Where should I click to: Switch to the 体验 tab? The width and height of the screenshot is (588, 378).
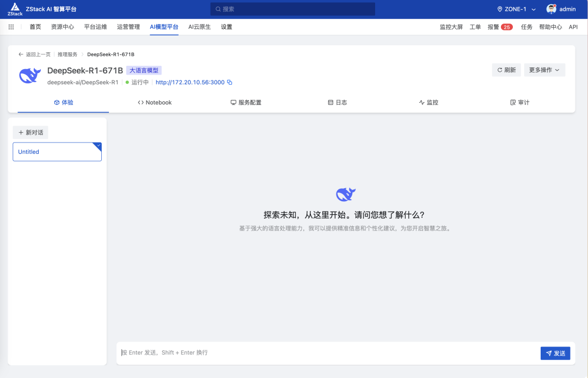tap(63, 102)
